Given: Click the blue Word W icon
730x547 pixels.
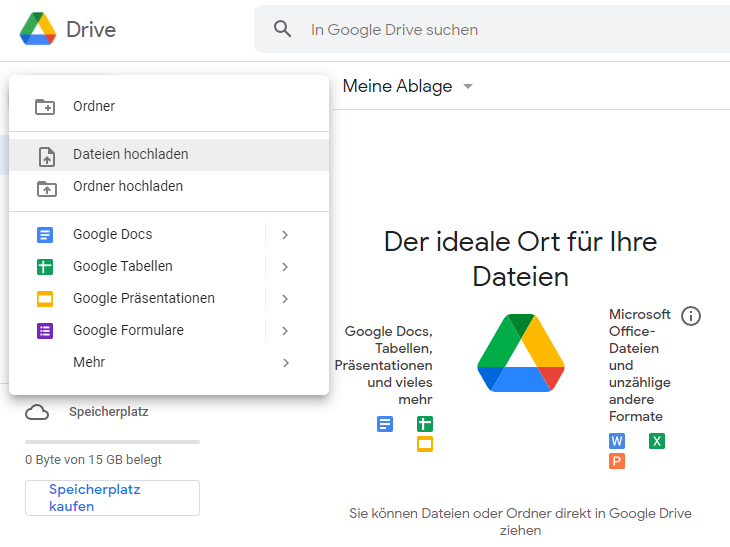Looking at the screenshot, I should click(x=617, y=441).
